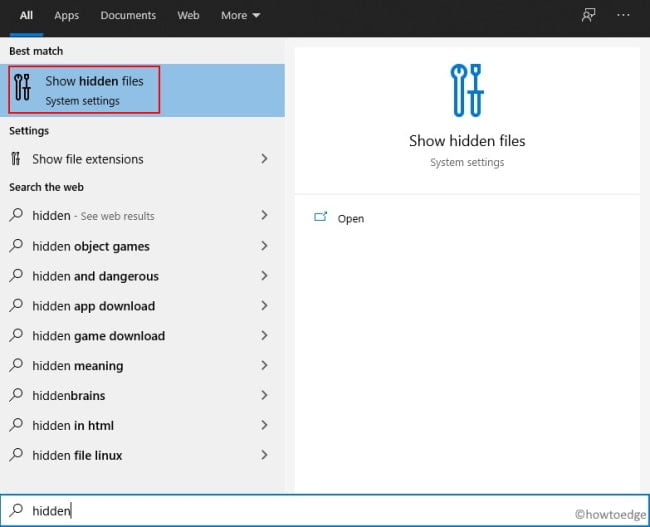Click the search icon in the search box

coord(16,510)
